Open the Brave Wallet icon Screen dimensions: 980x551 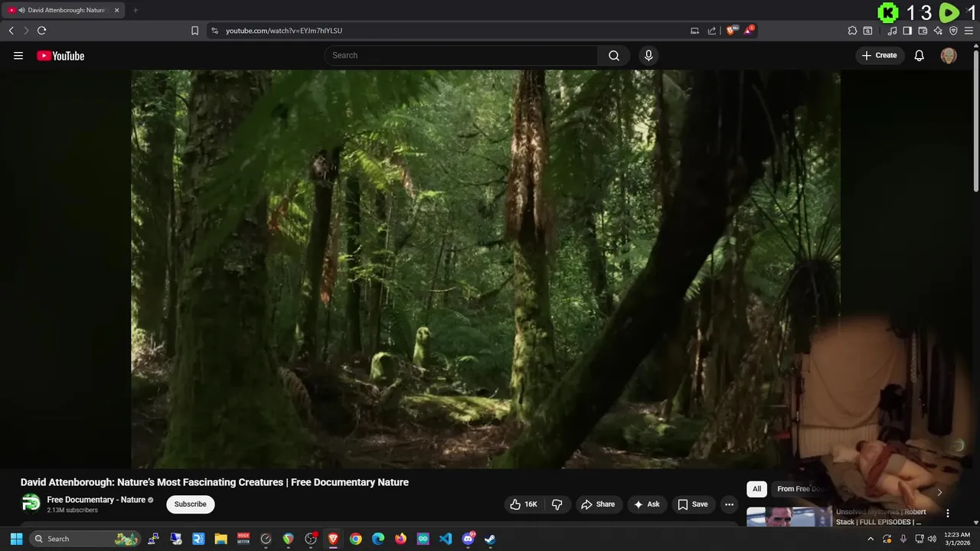point(923,31)
